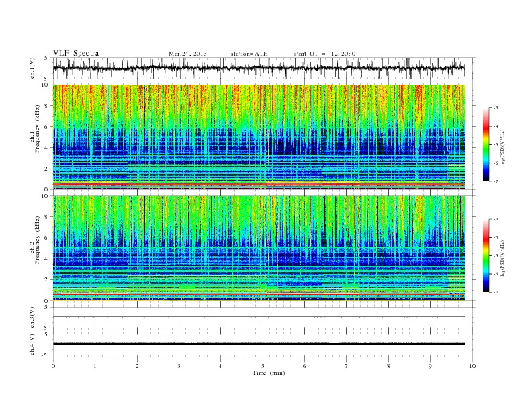Select the "start UT = 12:20:0" text
532x411 pixels.
pos(324,54)
